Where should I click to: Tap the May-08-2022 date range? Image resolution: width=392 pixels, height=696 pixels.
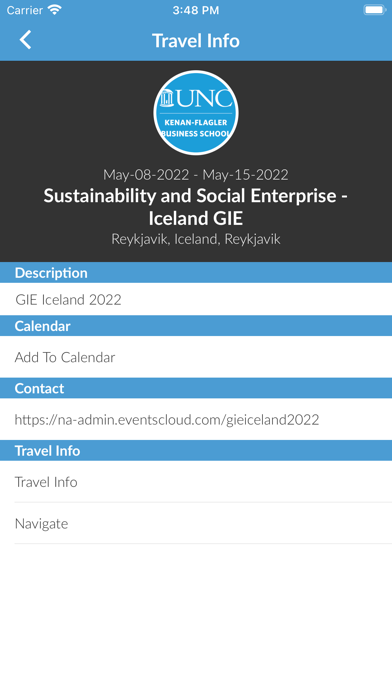click(x=196, y=175)
